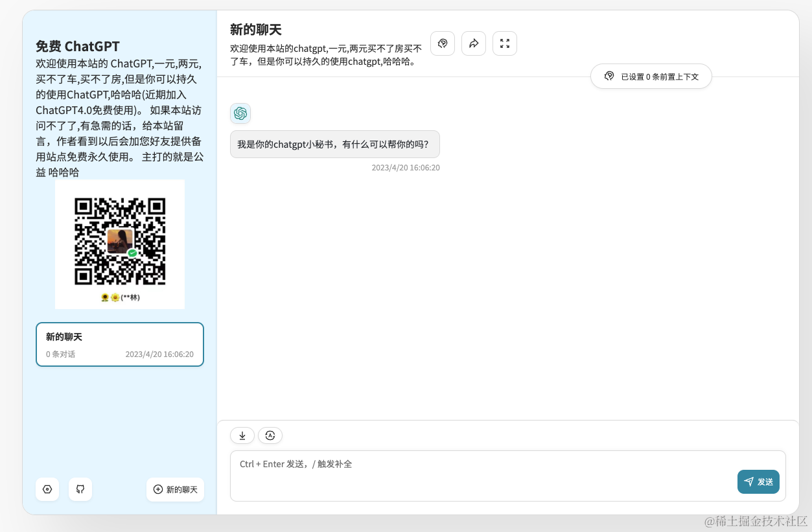The image size is (812, 532).
Task: Open the brain prompt memory icon in header
Action: tap(443, 43)
